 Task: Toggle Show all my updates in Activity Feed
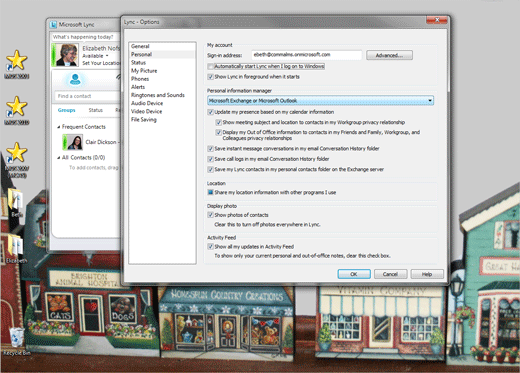tap(210, 247)
